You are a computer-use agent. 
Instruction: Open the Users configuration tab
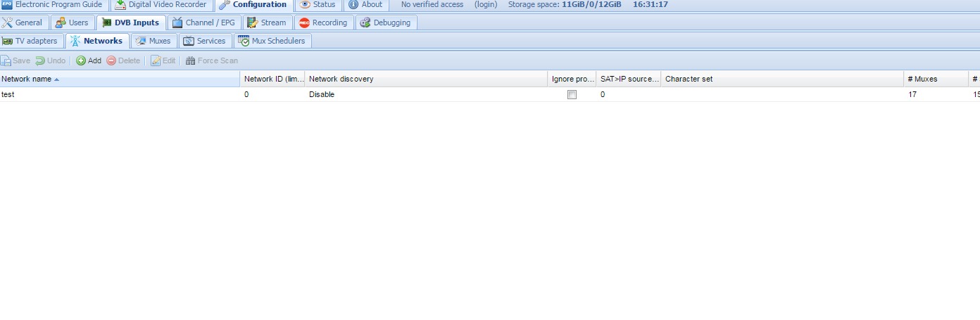[x=73, y=23]
